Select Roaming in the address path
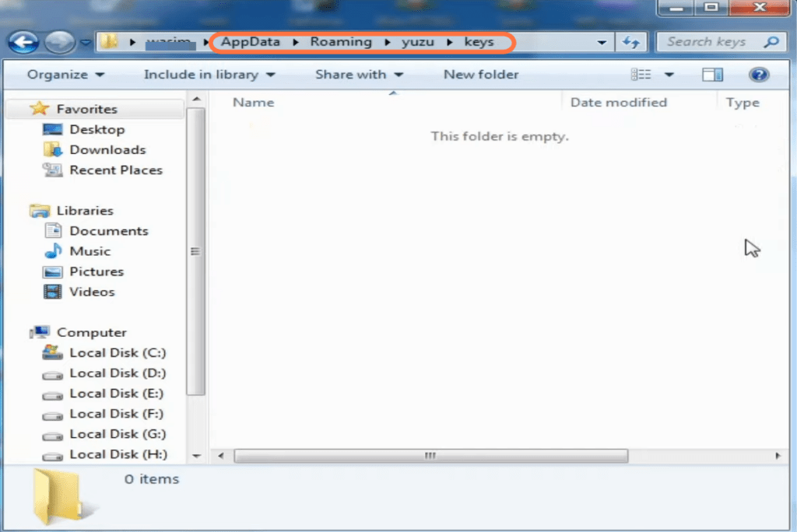 pyautogui.click(x=341, y=42)
